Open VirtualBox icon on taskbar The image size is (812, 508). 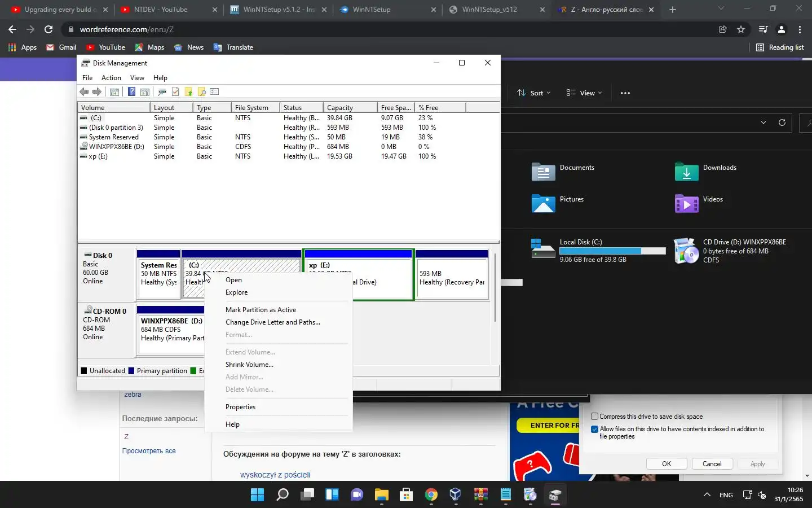pos(456,495)
